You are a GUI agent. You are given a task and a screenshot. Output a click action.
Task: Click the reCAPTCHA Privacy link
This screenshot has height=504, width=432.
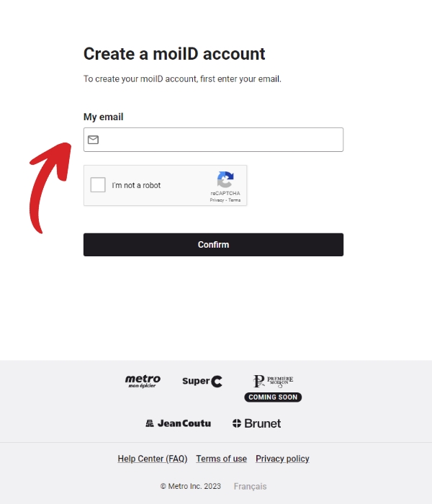pyautogui.click(x=217, y=200)
